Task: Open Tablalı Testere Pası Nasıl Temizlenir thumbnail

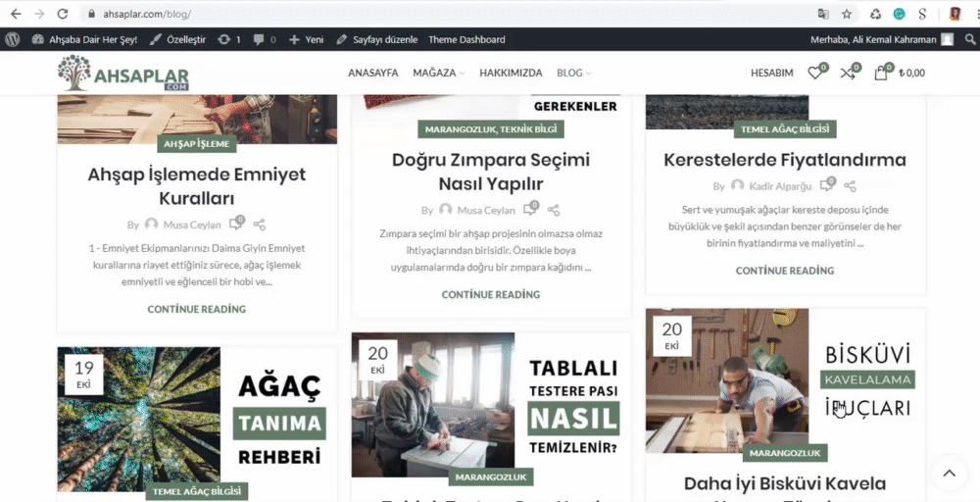Action: tap(491, 405)
